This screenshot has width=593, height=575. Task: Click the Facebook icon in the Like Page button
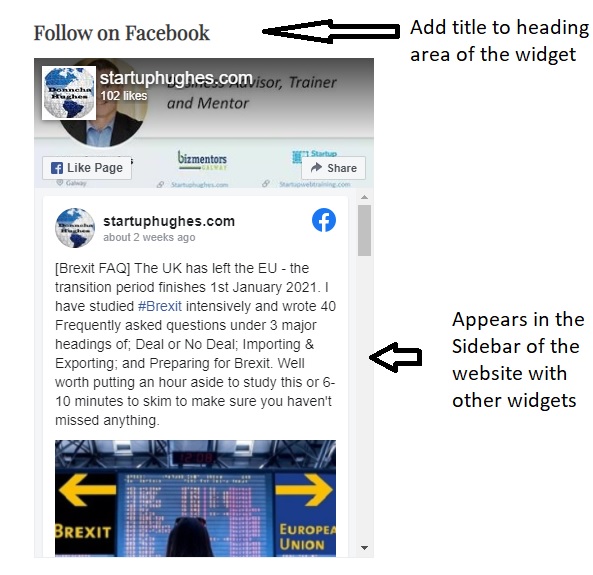[57, 168]
